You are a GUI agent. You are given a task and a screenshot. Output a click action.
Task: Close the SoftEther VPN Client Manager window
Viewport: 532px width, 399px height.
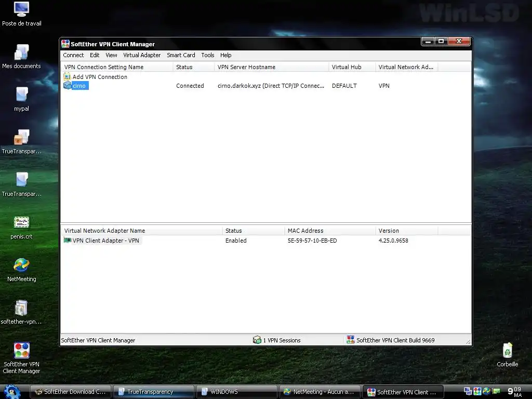tap(459, 41)
